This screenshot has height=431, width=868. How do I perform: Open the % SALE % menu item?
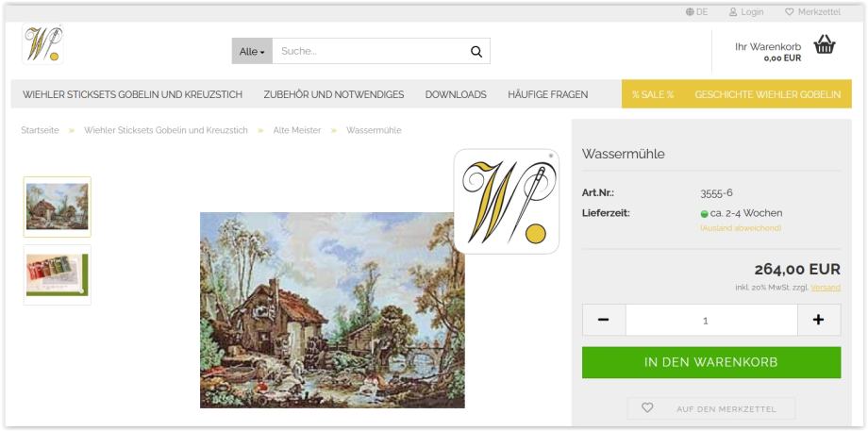click(653, 94)
